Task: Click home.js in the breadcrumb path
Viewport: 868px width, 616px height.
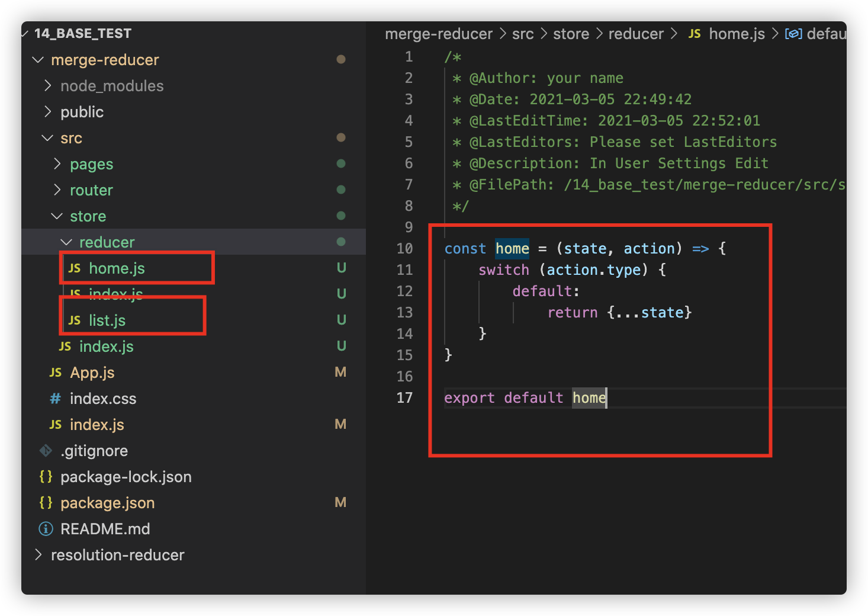Action: click(x=737, y=34)
